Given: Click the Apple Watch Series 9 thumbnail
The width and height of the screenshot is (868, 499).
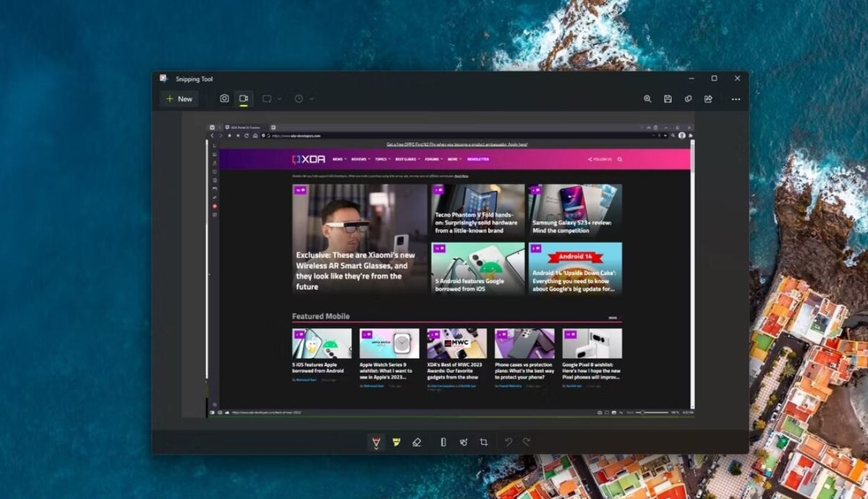Looking at the screenshot, I should pos(389,344).
